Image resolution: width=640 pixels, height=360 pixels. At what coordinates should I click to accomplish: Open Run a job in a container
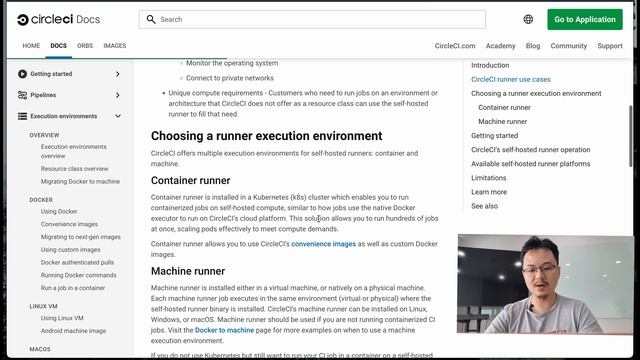(x=73, y=288)
